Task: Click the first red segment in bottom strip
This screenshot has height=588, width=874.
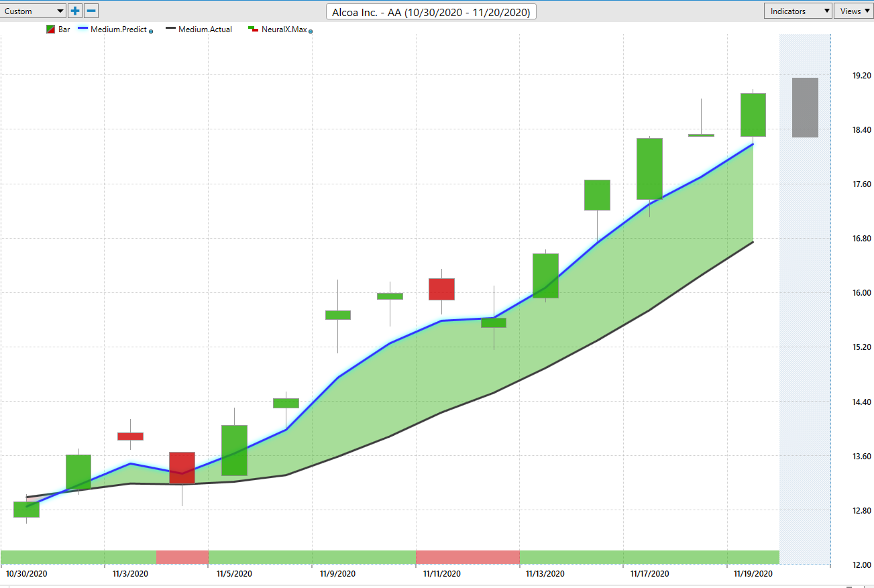Action: [x=182, y=556]
